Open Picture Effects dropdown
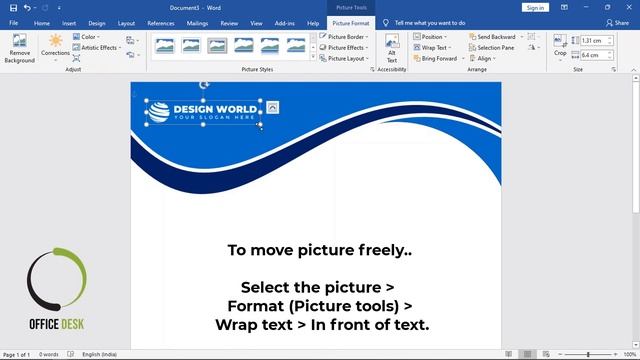This screenshot has height=360, width=640. 344,48
